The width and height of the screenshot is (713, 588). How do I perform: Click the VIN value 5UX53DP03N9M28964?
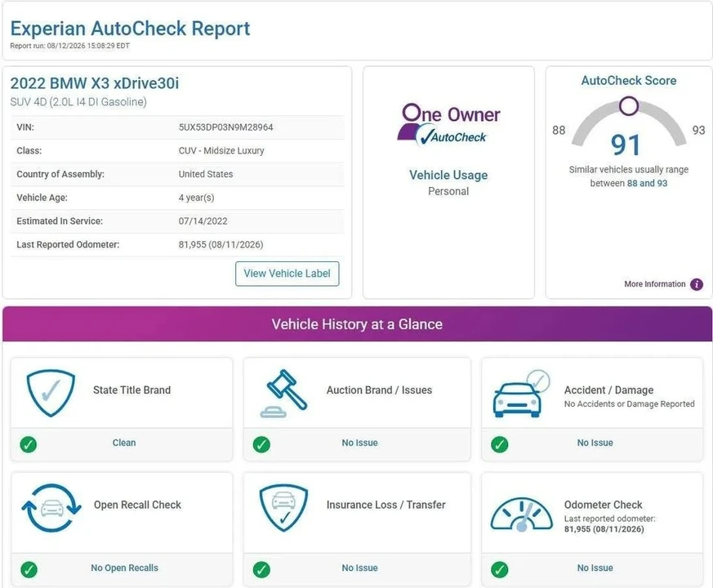click(x=225, y=127)
